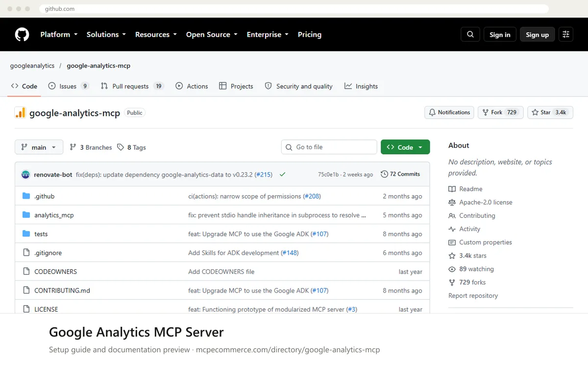Open the googleanalytics owner link
The width and height of the screenshot is (588, 368).
pos(32,66)
